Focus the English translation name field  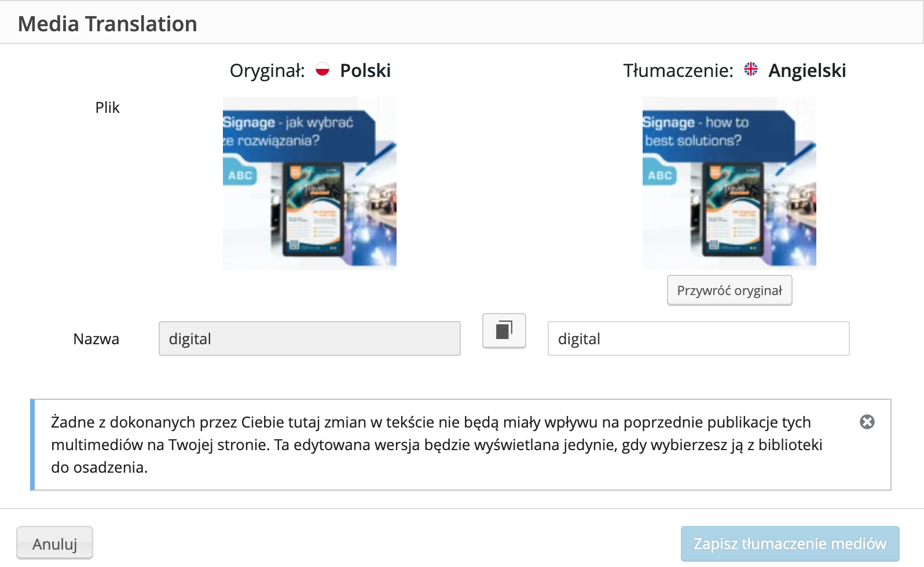[699, 338]
